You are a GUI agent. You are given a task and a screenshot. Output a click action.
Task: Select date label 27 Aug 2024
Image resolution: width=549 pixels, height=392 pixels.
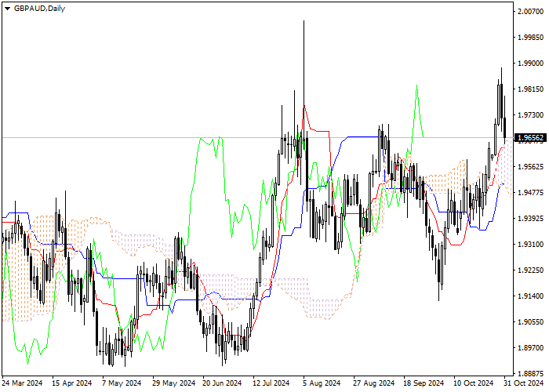click(373, 383)
